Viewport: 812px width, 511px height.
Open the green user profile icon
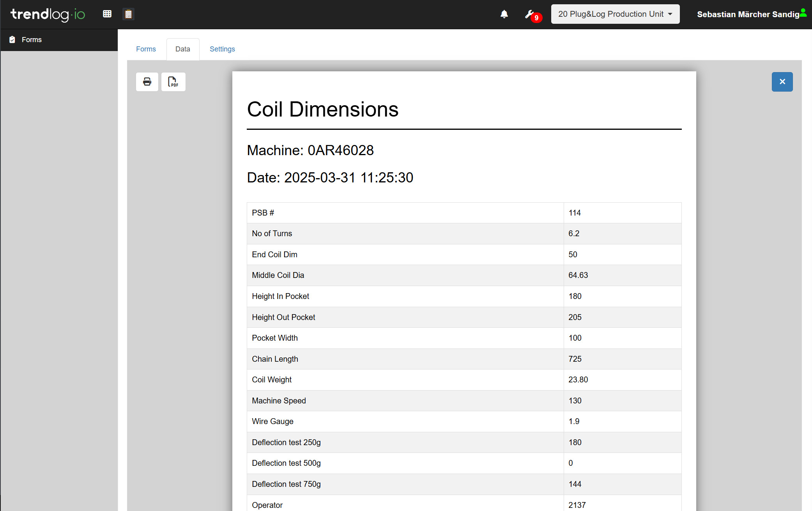[x=803, y=12]
